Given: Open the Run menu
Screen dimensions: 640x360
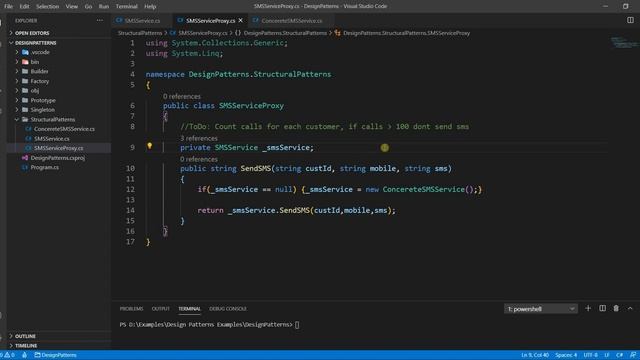Looking at the screenshot, I should 104,7.
